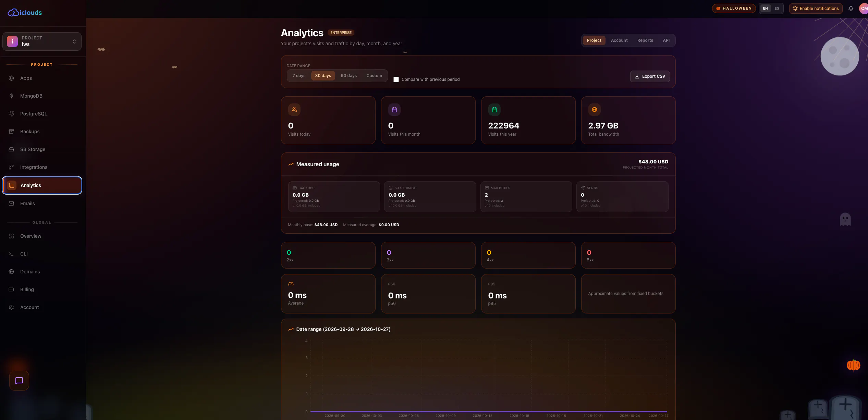
Task: Tick Compare with previous period checkbox
Action: 396,79
